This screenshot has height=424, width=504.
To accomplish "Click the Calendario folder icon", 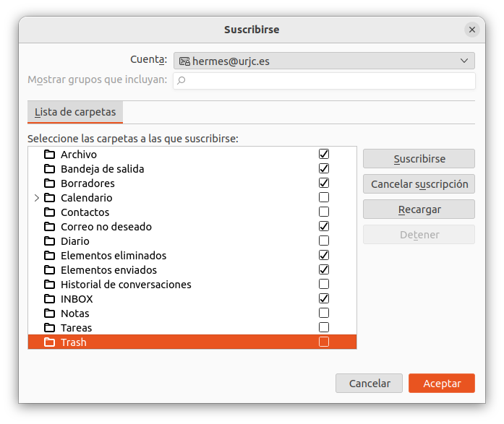I will (x=49, y=198).
